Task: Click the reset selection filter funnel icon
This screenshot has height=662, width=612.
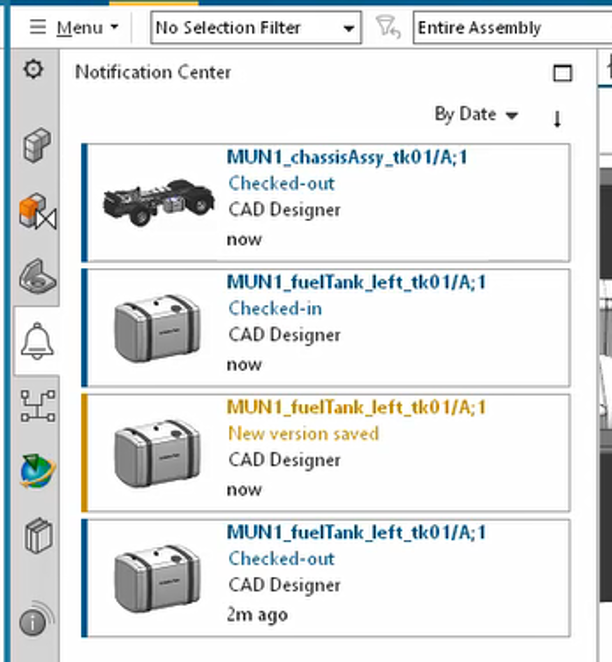Action: tap(387, 28)
